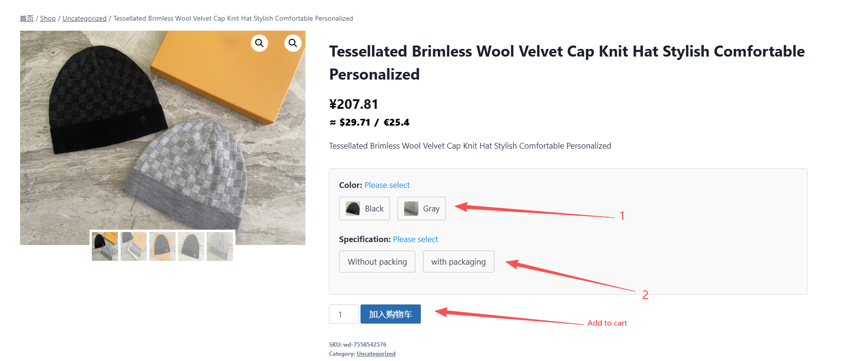Open the fifth thumbnail showing gray hat
This screenshot has width=868, height=361.
click(220, 246)
